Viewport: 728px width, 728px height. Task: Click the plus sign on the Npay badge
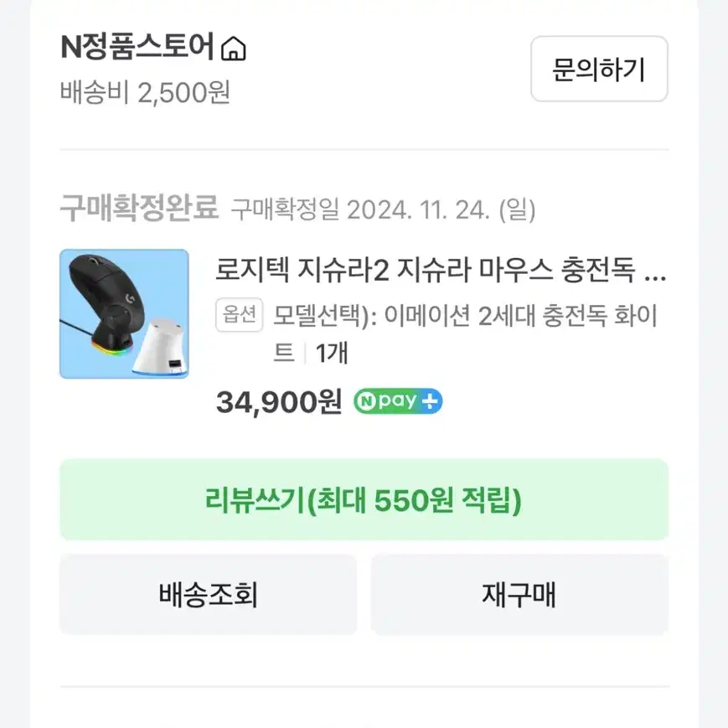point(430,401)
